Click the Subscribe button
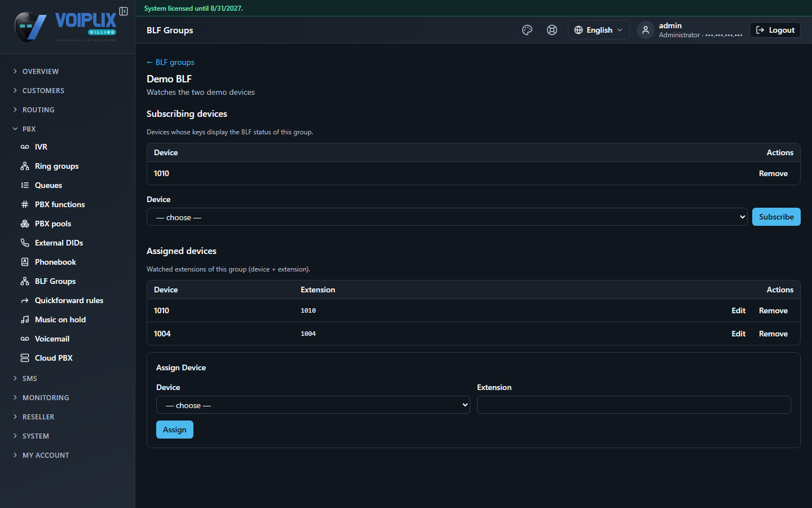The image size is (812, 508). pyautogui.click(x=776, y=217)
